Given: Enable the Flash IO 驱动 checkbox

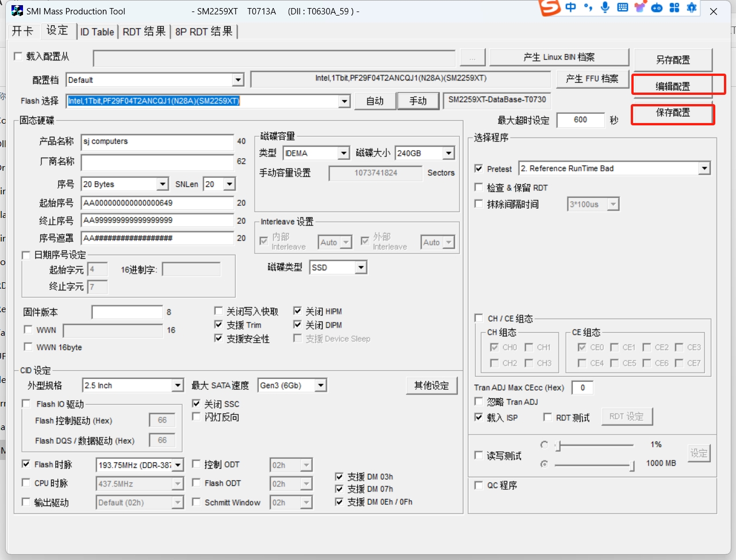Looking at the screenshot, I should tap(26, 404).
